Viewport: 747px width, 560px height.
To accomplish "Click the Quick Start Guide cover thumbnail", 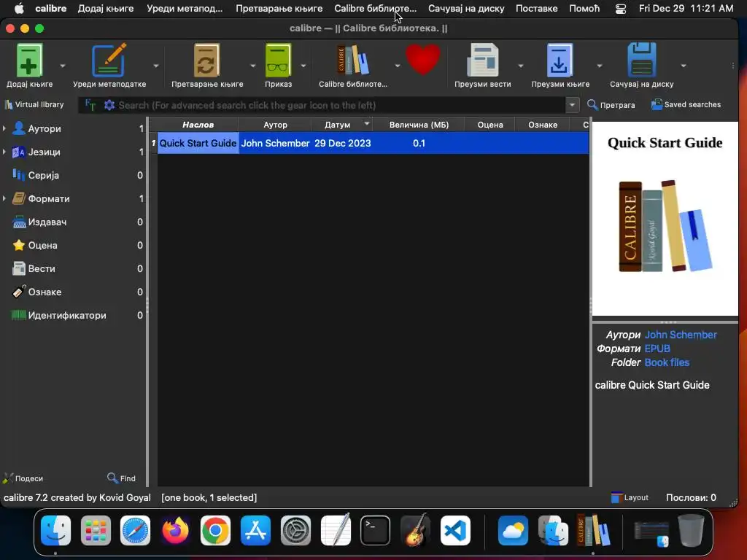I will point(665,219).
